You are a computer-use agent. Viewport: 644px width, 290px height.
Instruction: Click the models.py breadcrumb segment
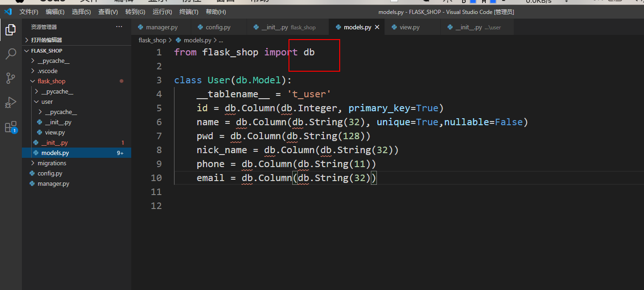(194, 40)
